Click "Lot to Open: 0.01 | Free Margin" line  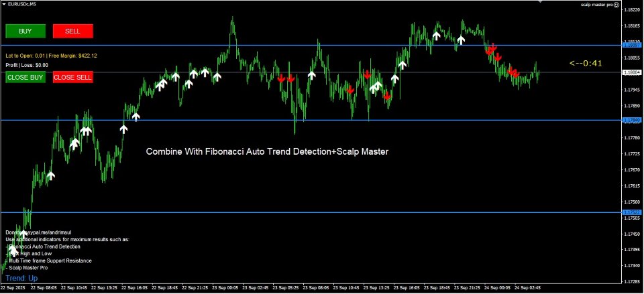[52, 56]
